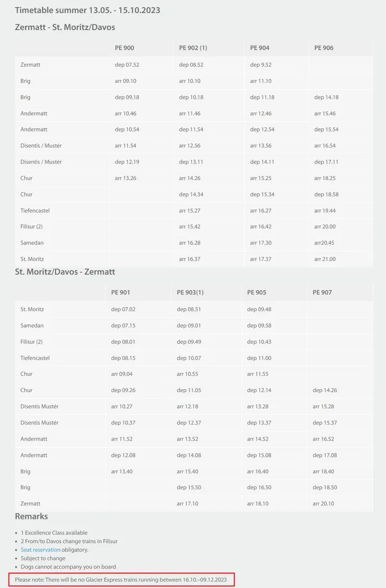Select the Remarks heading
The image size is (386, 588).
click(x=31, y=516)
